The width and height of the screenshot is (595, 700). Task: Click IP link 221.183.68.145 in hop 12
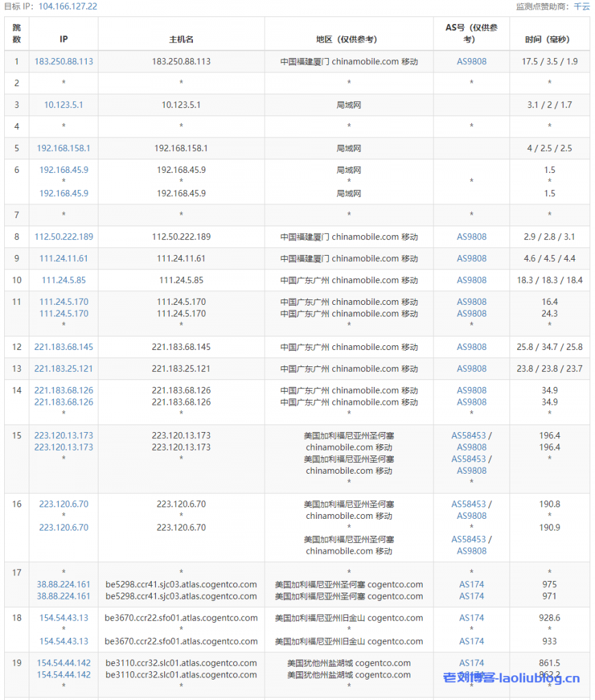pos(64,347)
